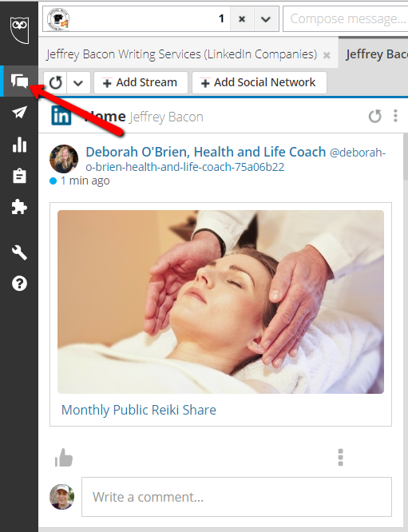The width and height of the screenshot is (408, 532).
Task: Open refresh interval dropdown arrow
Action: (x=78, y=82)
